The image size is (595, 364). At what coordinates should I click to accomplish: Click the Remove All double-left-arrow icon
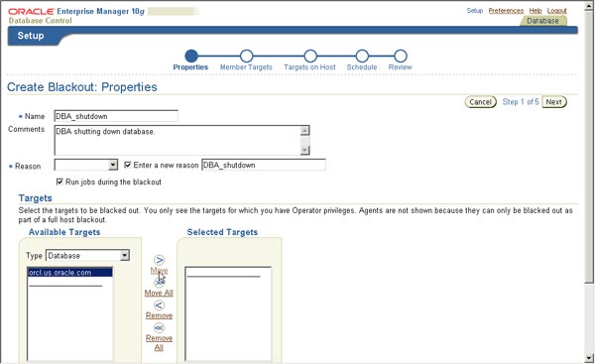click(x=159, y=327)
